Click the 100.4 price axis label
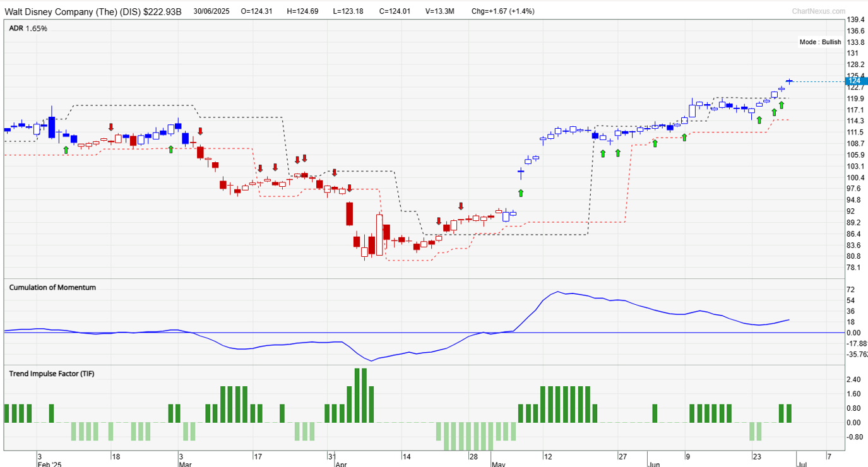The image size is (868, 467). coord(856,177)
